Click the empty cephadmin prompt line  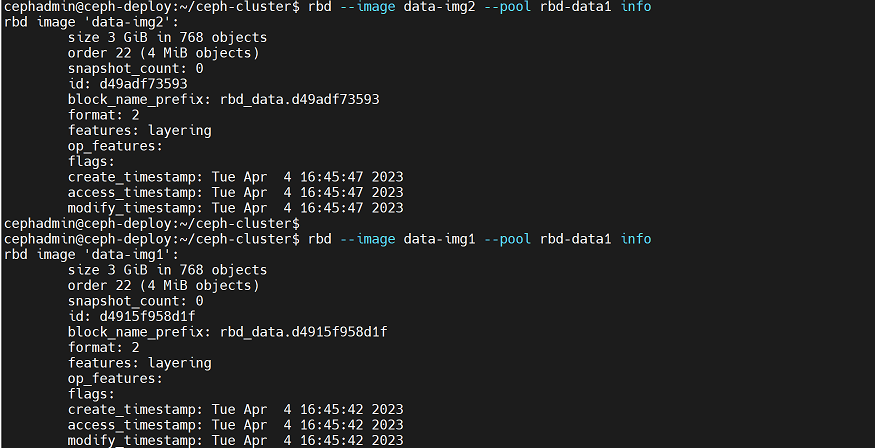coord(151,223)
